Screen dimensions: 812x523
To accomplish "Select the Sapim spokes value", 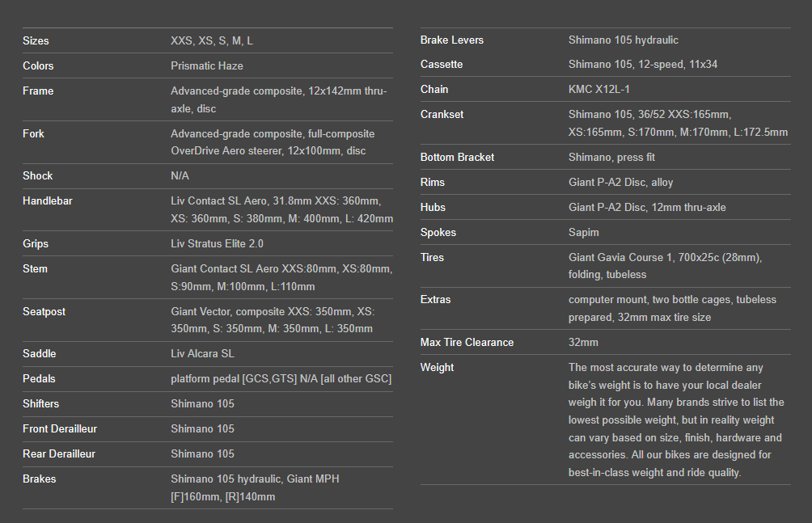I will 584,232.
